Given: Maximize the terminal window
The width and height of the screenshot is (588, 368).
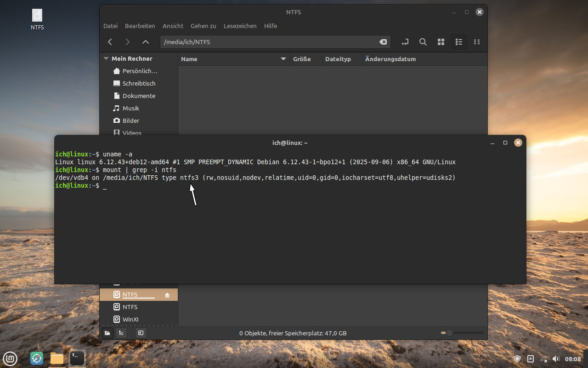Looking at the screenshot, I should point(505,143).
